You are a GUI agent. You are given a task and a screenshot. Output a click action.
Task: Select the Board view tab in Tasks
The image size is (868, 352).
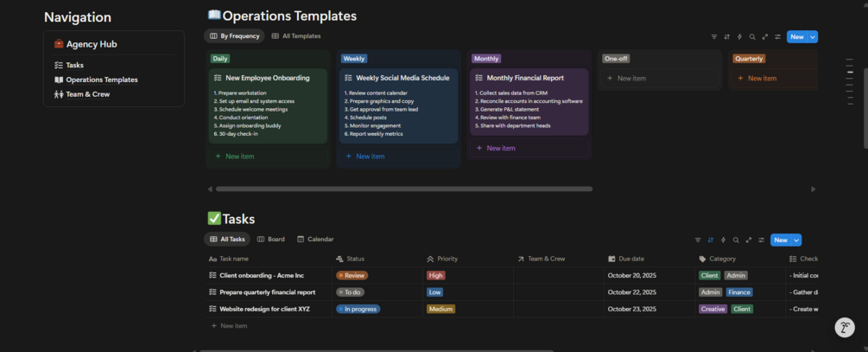[271, 240]
